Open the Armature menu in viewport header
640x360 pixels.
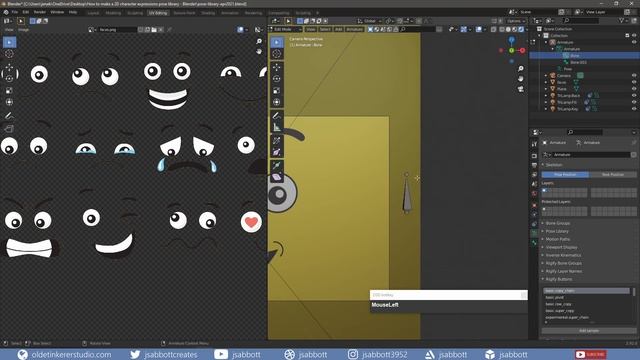point(354,29)
